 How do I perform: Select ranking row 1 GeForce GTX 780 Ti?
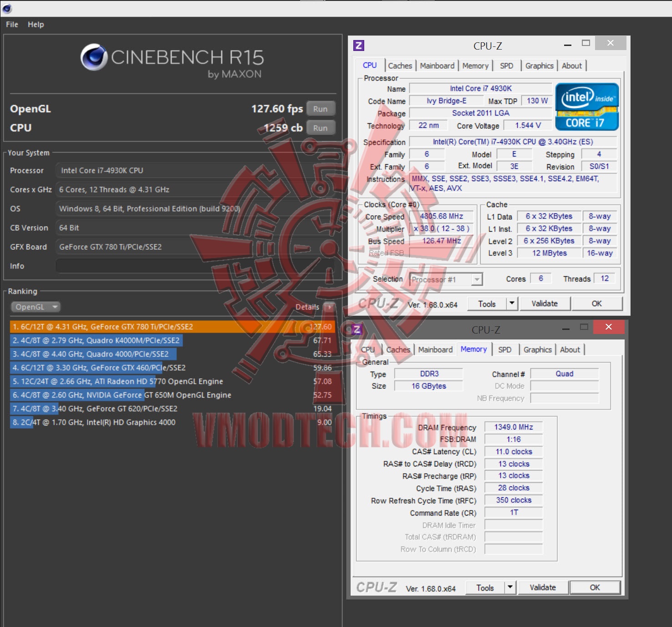[173, 327]
